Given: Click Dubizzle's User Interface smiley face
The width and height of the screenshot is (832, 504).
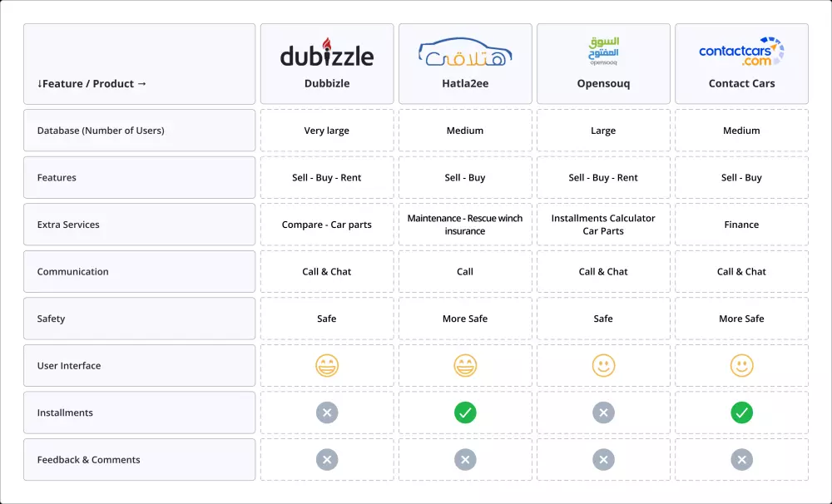Looking at the screenshot, I should point(327,365).
